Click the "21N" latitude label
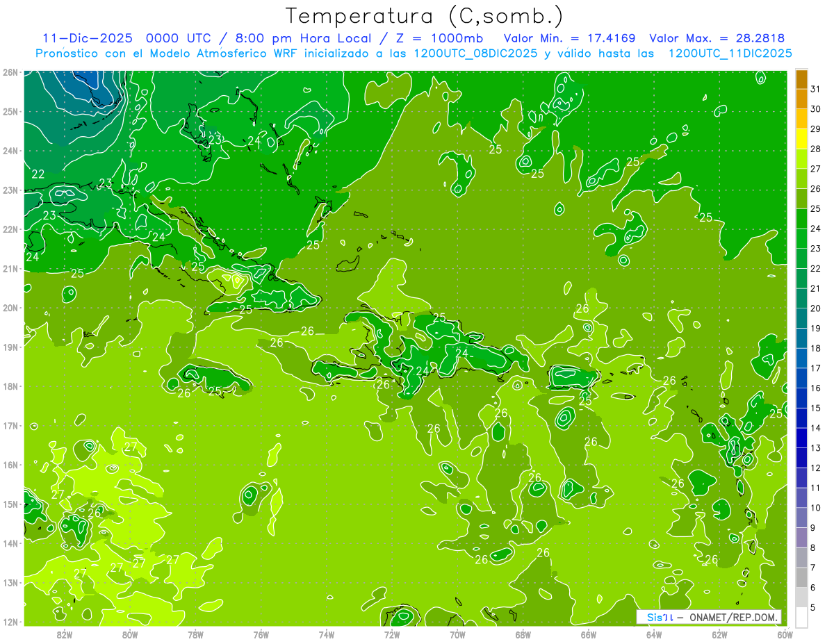 (10, 268)
